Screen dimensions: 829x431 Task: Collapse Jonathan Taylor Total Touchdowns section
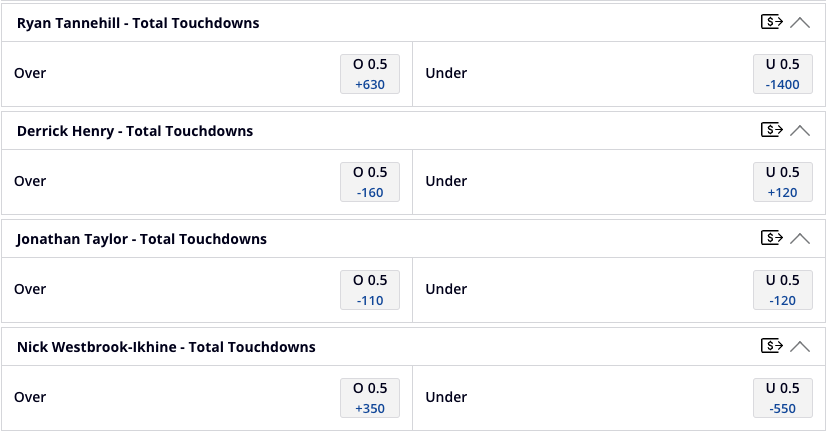point(800,239)
